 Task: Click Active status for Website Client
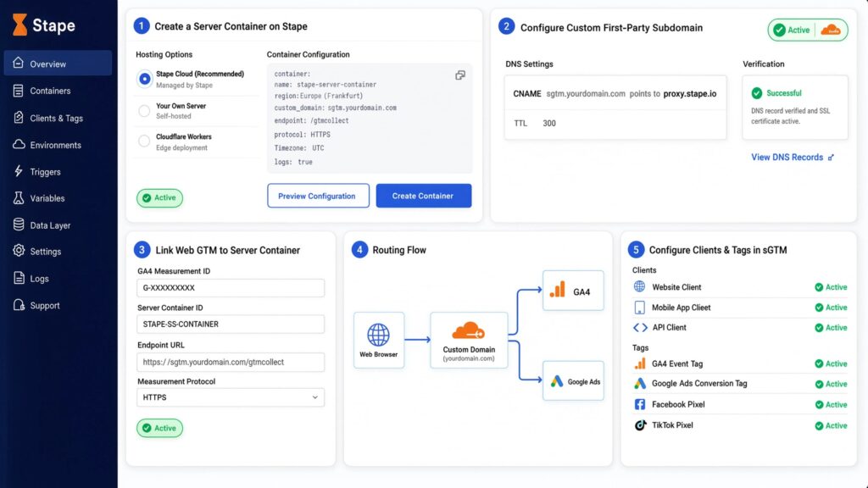831,287
